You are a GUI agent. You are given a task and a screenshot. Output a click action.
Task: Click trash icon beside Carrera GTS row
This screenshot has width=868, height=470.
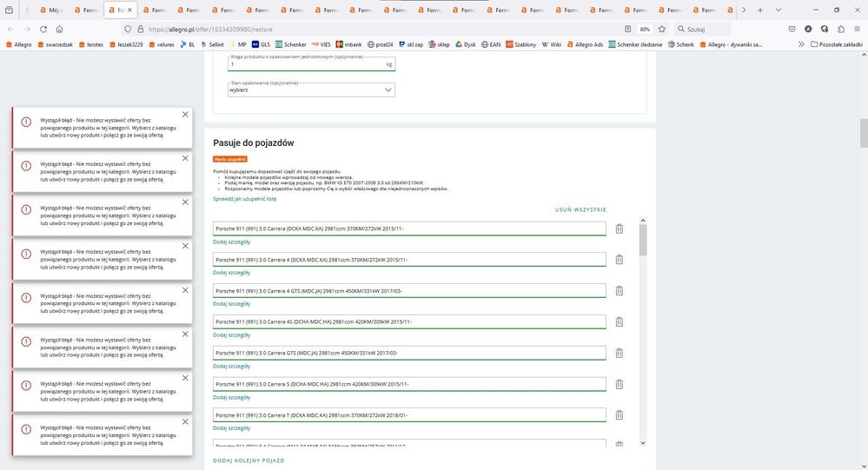620,353
